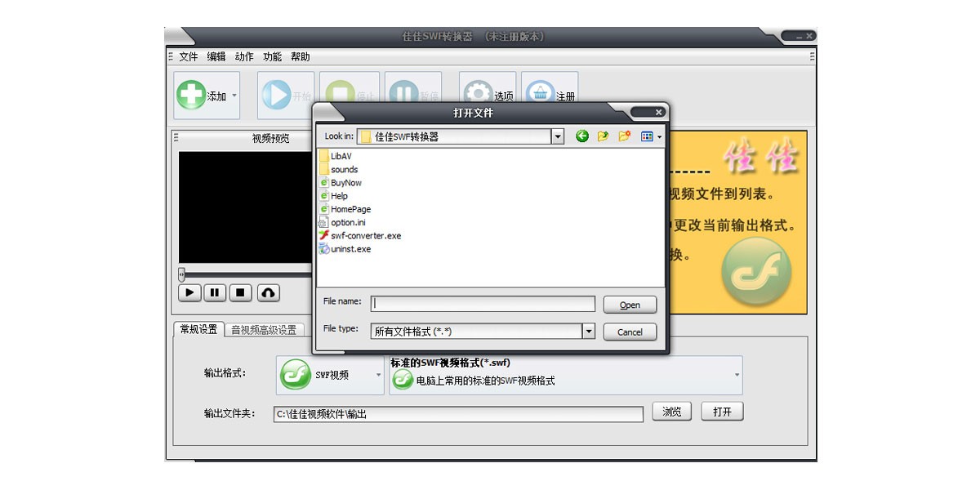Viewport: 980px width, 490px height.
Task: Open the Options (选项) gear icon
Action: (477, 96)
